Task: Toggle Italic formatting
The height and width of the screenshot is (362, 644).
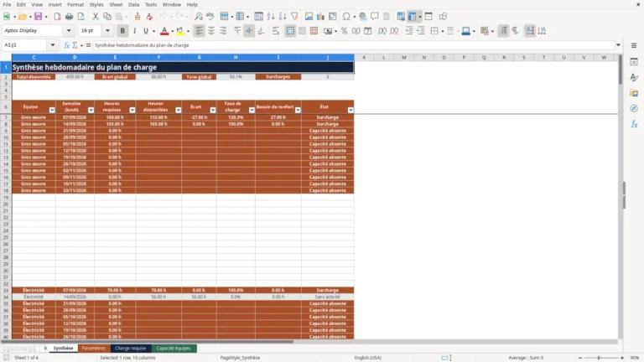Action: pos(134,31)
